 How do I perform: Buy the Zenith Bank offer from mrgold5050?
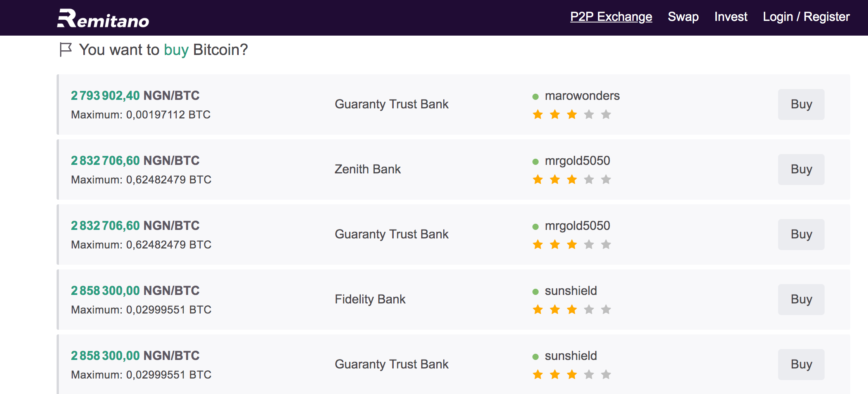pos(801,170)
